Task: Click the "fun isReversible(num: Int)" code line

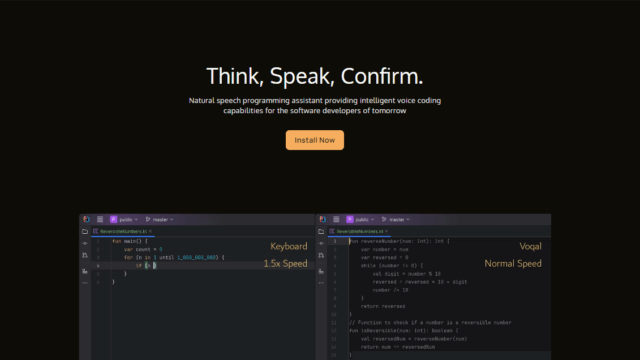Action: click(x=404, y=331)
